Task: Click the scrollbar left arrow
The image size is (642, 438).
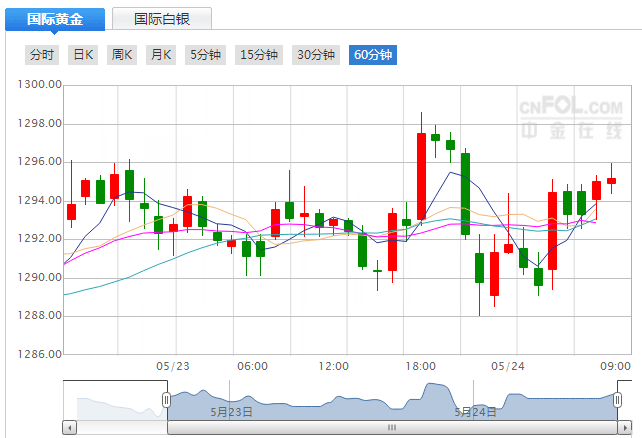Action: (69, 427)
